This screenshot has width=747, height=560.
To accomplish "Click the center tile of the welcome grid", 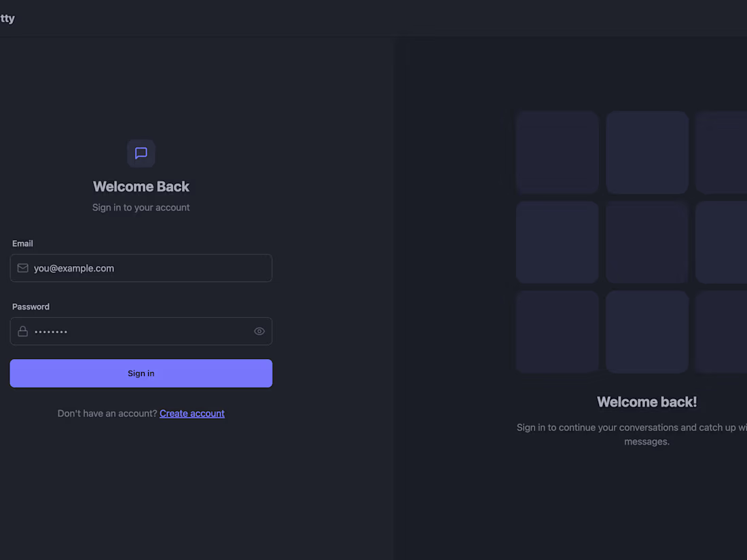I will point(646,242).
